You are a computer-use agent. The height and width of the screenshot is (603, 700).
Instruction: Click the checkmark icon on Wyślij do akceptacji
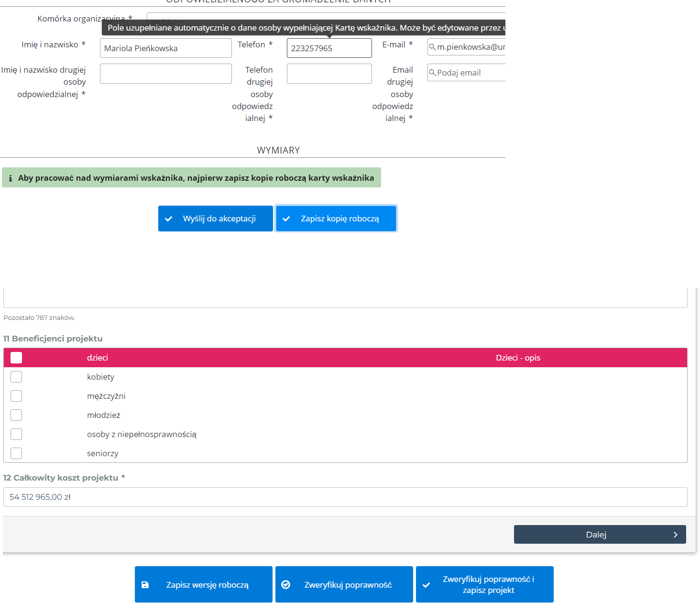pos(169,219)
